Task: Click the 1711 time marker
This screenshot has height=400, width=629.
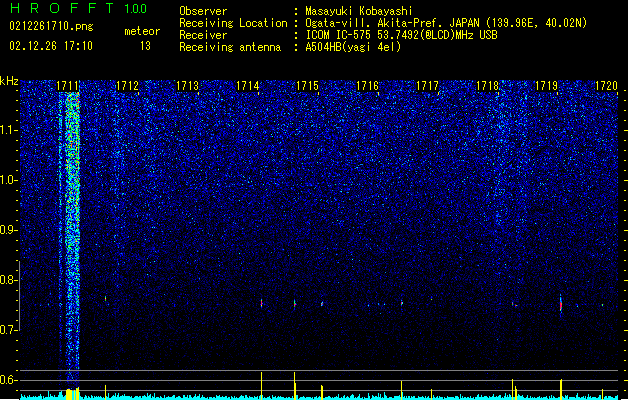Action: (67, 86)
